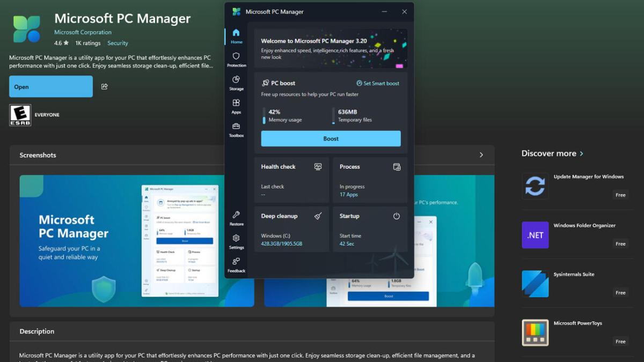Click Free button for Sysinternals Suite
This screenshot has height=362, width=644.
[x=620, y=292]
